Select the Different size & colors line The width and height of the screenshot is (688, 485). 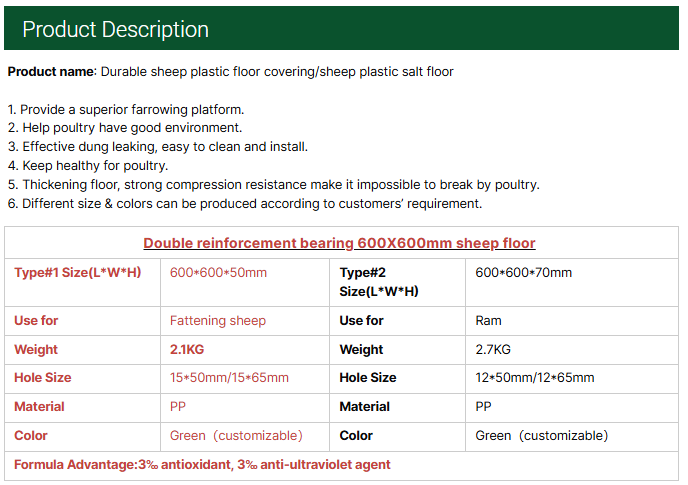pyautogui.click(x=244, y=204)
